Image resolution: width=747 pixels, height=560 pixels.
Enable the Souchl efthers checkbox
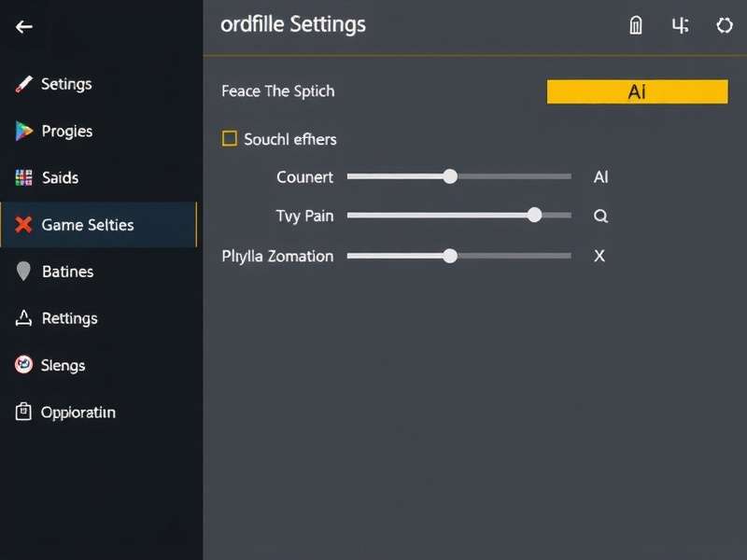tap(229, 138)
